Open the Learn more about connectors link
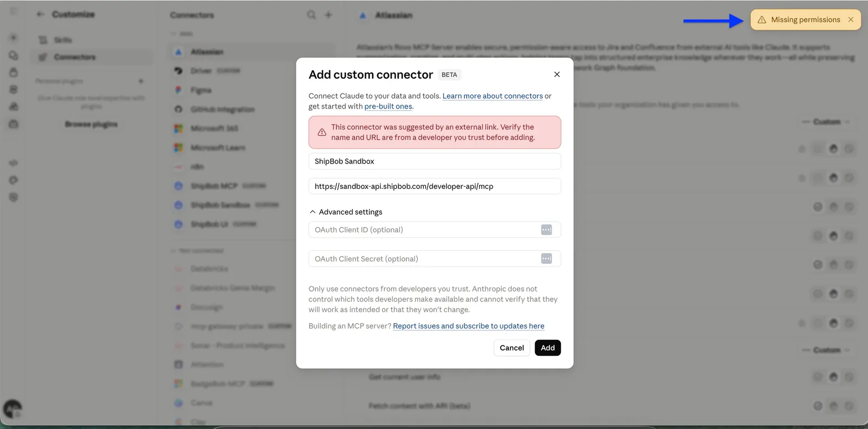Viewport: 868px width, 429px height. point(493,96)
